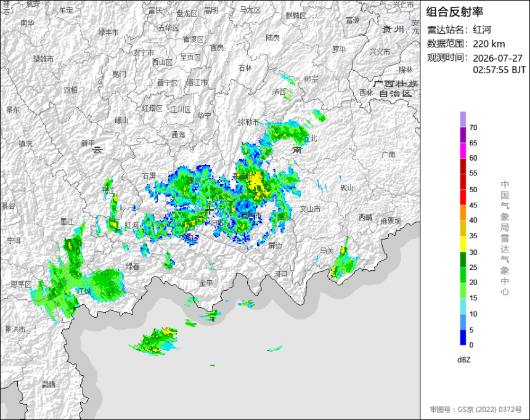Click the 广西壮族自治区 province label
Viewport: 530px width, 420px height.
396,89
